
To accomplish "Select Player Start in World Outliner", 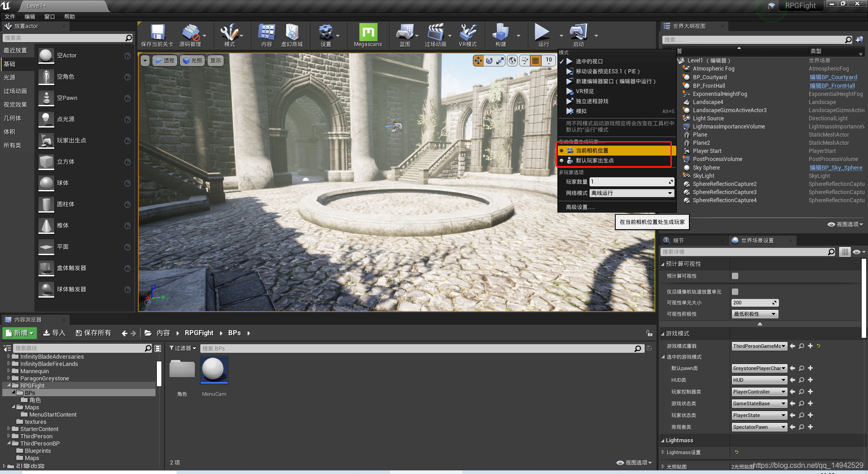I will [x=707, y=151].
